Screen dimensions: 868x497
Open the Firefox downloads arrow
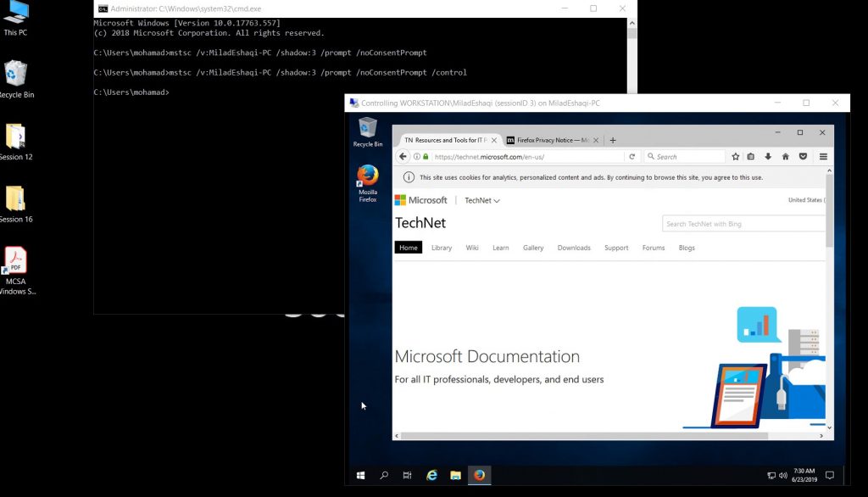coord(768,157)
